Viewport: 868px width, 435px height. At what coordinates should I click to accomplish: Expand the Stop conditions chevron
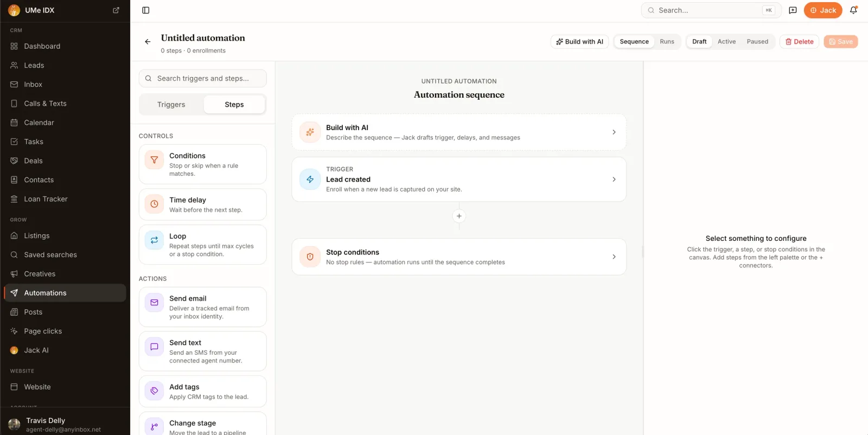point(614,257)
